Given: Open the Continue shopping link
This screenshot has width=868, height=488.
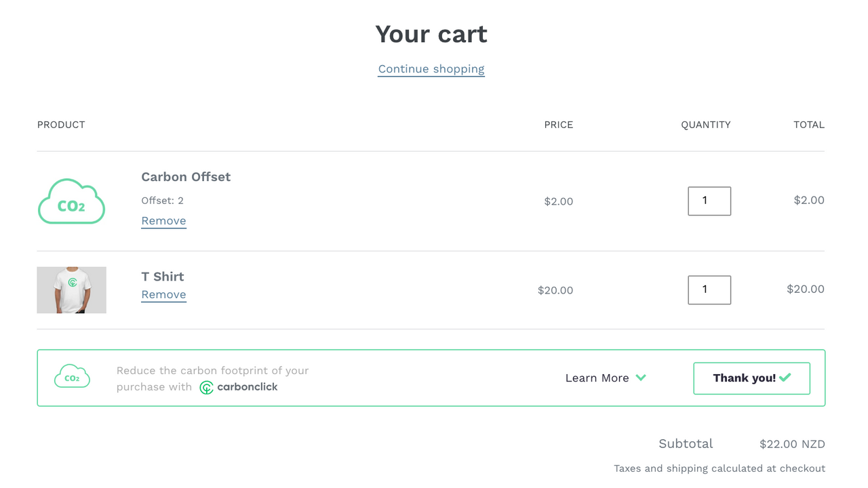Looking at the screenshot, I should tap(431, 68).
